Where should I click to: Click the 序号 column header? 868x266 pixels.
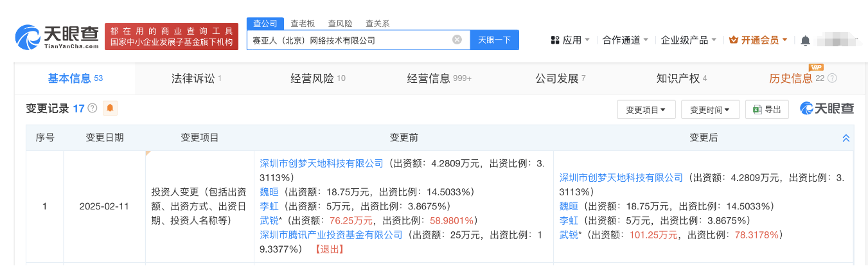point(44,137)
